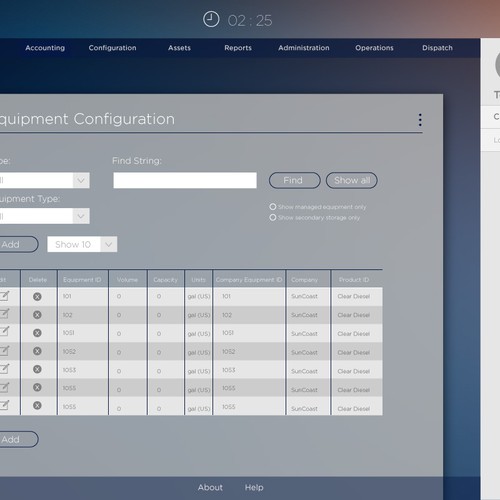Open the Reports menu
The image size is (500, 500).
tap(238, 48)
